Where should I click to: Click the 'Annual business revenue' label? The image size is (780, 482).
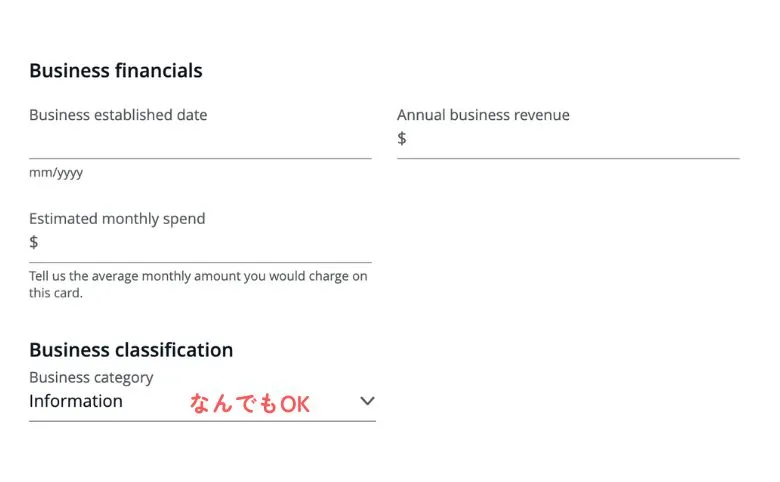pos(483,115)
